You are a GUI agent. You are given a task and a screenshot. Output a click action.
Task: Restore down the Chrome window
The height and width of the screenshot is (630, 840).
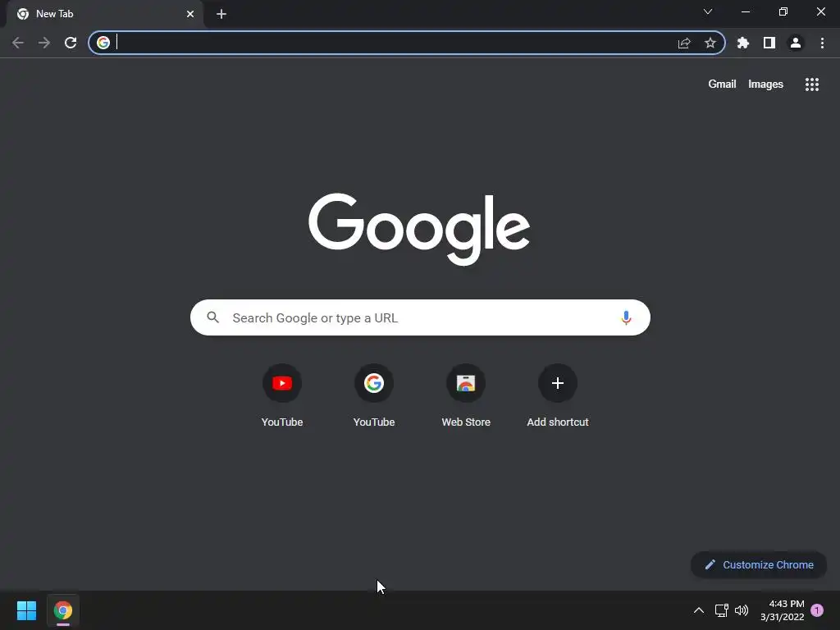coord(783,11)
